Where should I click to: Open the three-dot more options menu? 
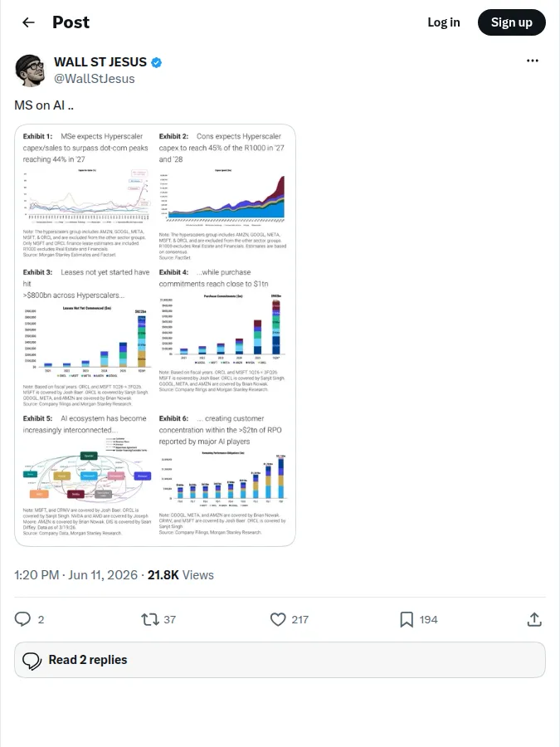coord(533,61)
